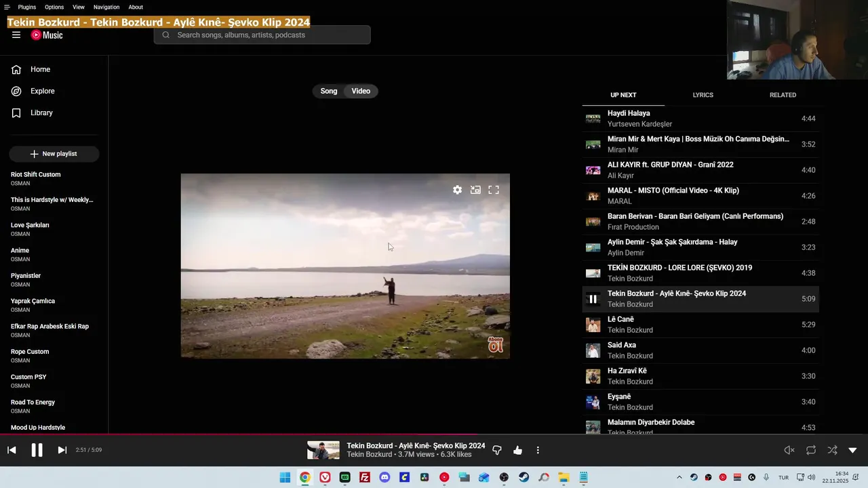This screenshot has width=868, height=488.
Task: Play Ha Zıravî Kê from queue
Action: pos(701,376)
